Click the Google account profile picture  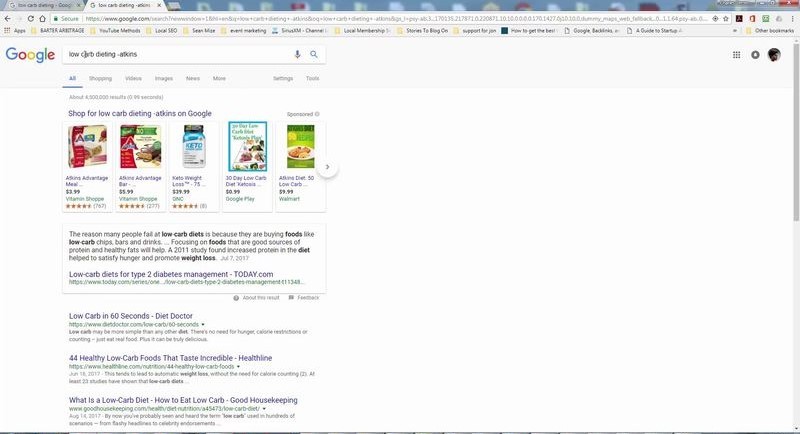tap(774, 55)
